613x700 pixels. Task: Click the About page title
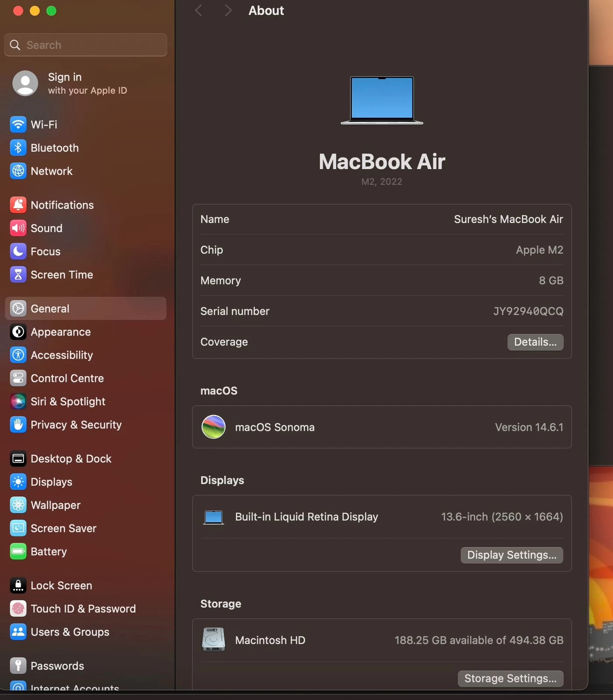pyautogui.click(x=266, y=10)
